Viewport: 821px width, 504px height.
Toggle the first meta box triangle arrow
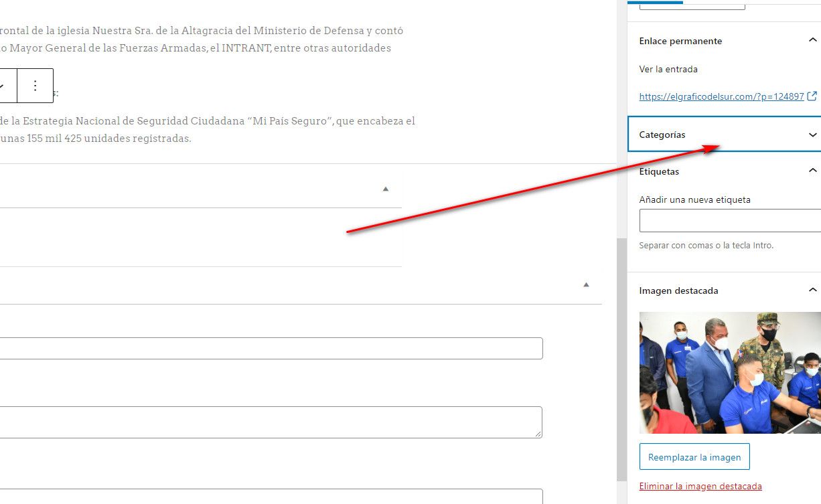click(x=386, y=189)
